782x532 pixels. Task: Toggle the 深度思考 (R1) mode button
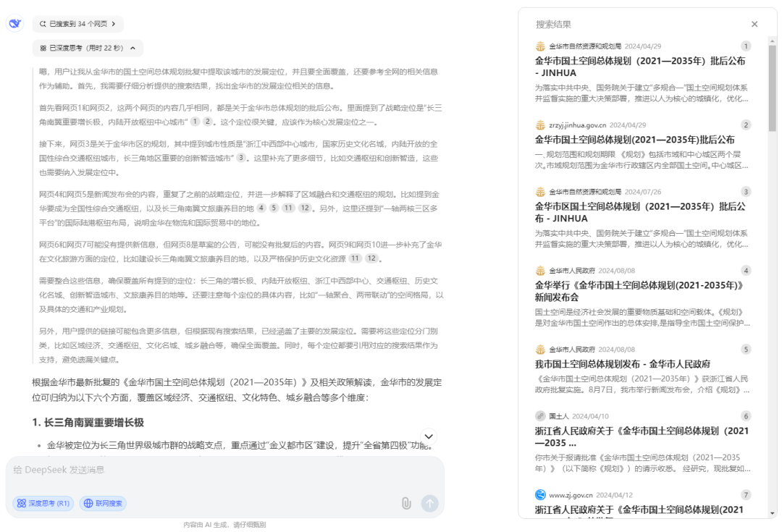(43, 504)
